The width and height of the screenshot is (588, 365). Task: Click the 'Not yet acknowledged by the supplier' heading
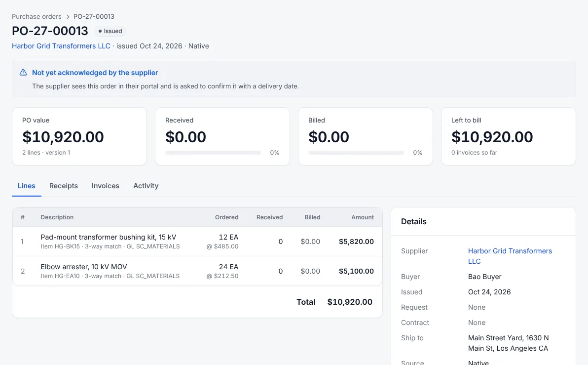95,73
